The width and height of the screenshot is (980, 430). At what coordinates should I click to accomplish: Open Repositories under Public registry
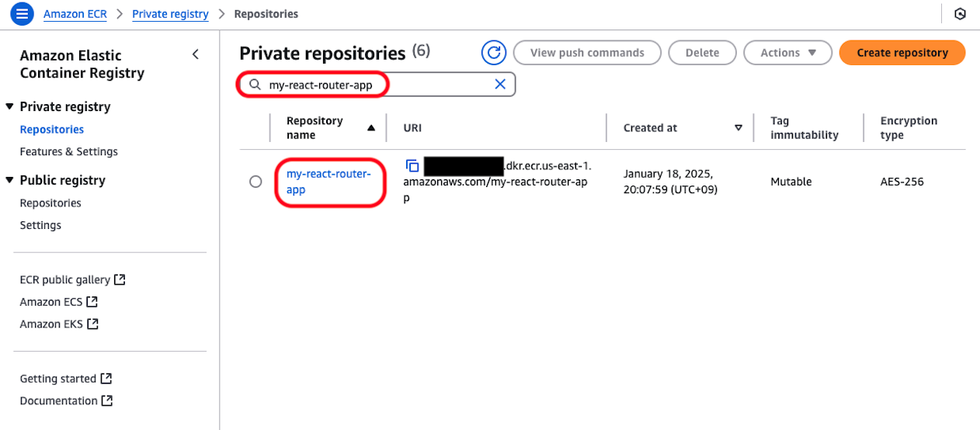pos(50,203)
